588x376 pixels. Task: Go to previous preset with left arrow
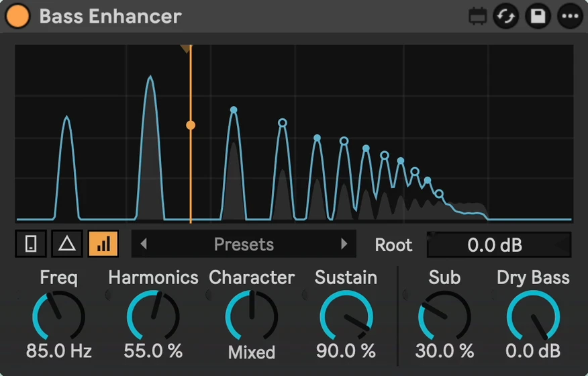[143, 244]
